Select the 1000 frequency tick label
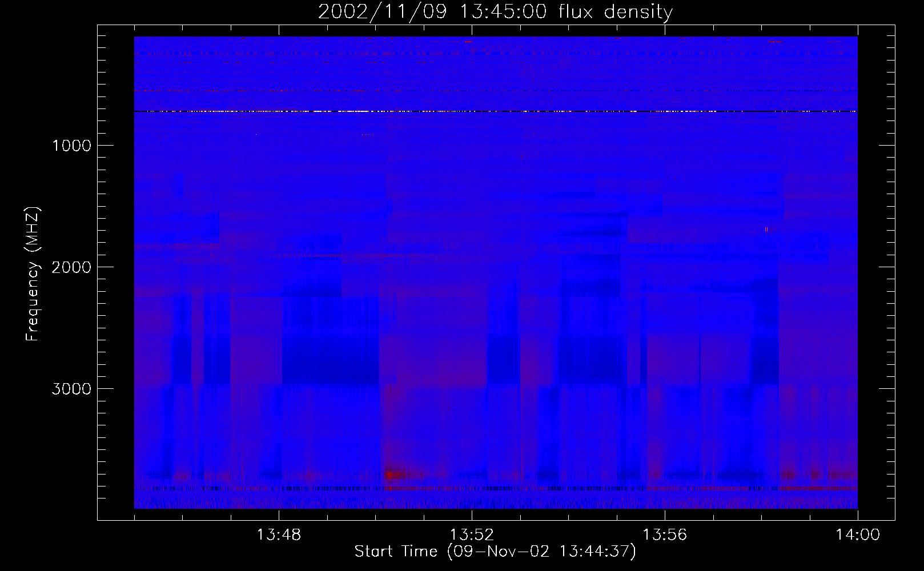The width and height of the screenshot is (924, 571). [x=71, y=146]
